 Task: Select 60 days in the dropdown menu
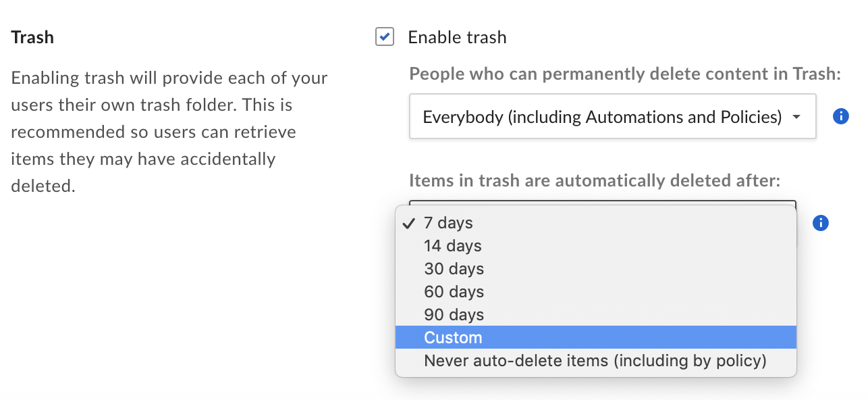(454, 291)
